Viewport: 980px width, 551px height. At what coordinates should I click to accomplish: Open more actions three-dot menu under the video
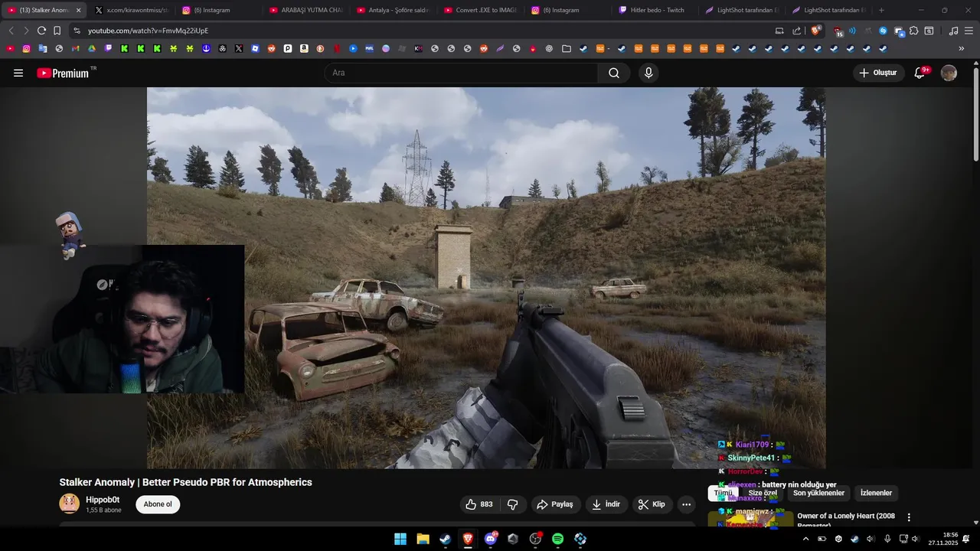coord(686,504)
